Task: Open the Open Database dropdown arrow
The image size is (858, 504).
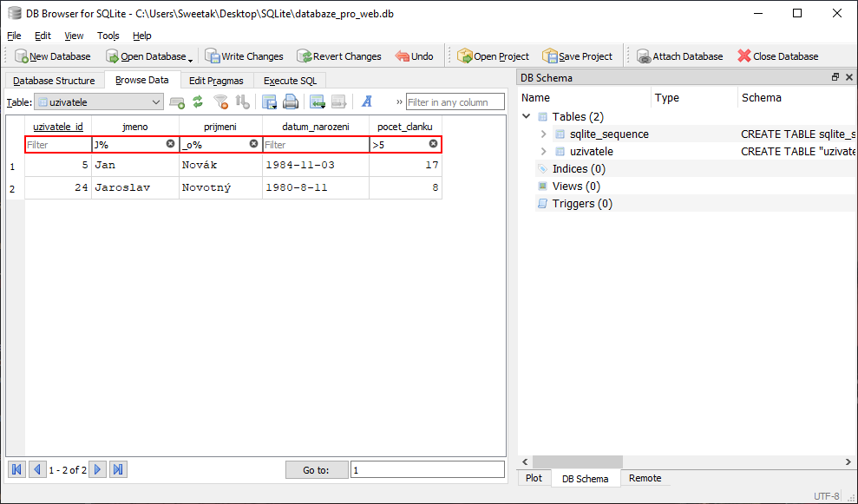Action: 190,59
